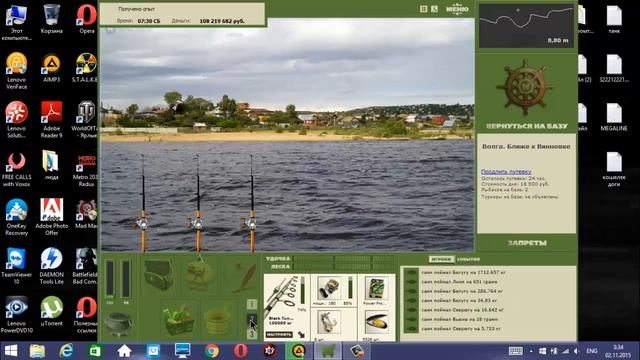
Task: Open the taskbar on-screen keyboard icon
Action: [x=516, y=351]
